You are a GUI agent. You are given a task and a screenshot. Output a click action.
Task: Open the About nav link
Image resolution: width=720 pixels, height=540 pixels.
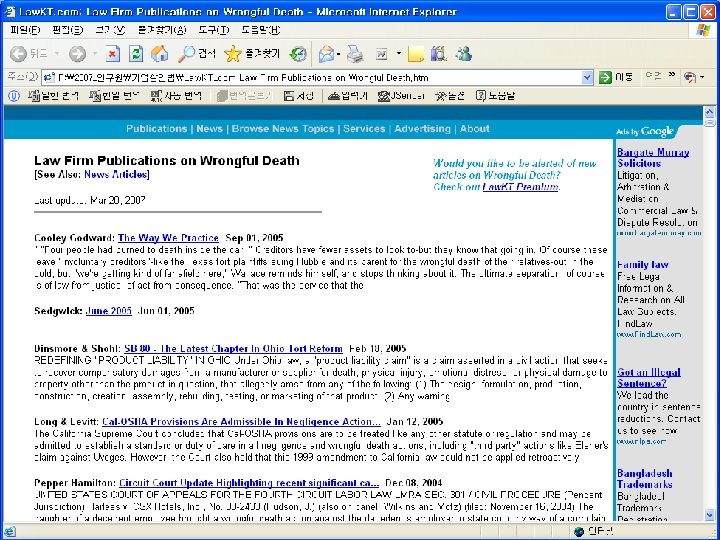click(x=475, y=129)
